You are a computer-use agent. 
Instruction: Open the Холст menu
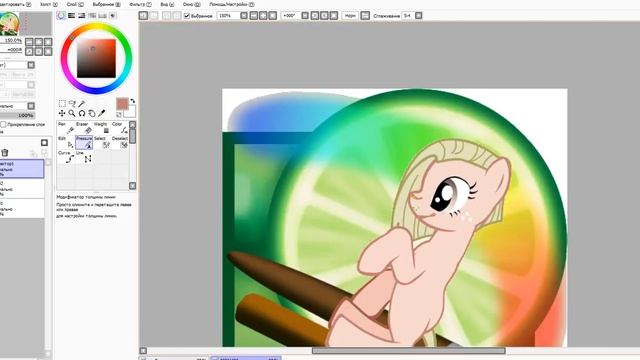pyautogui.click(x=49, y=4)
